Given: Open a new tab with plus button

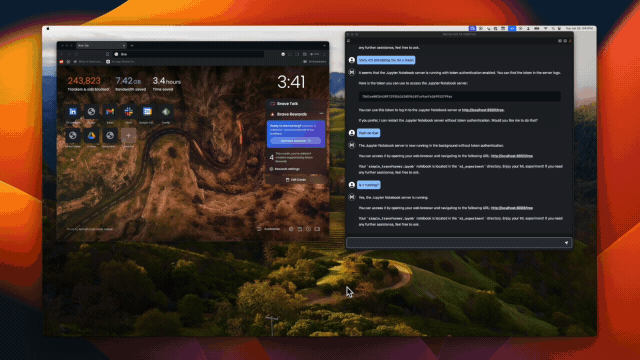Looking at the screenshot, I should coord(132,46).
